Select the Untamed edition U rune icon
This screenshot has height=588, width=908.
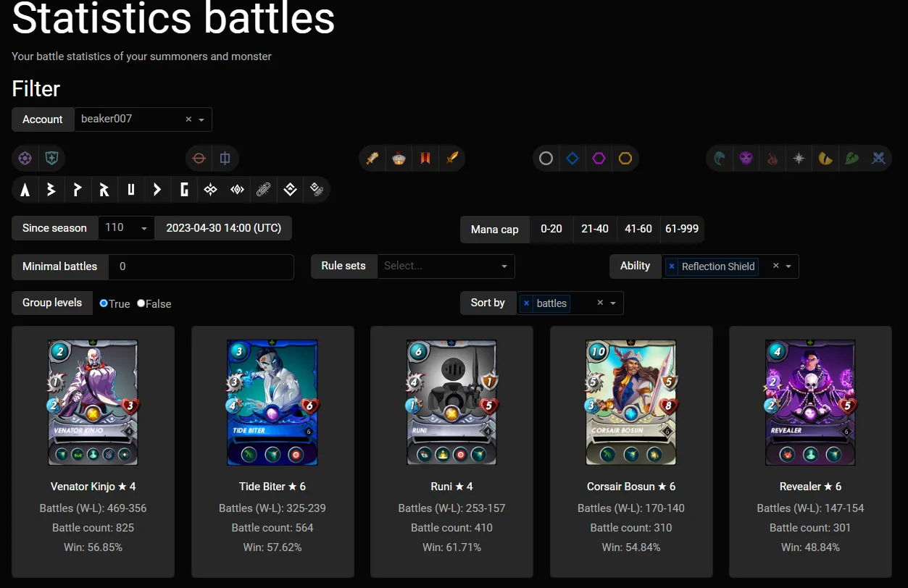(x=131, y=190)
